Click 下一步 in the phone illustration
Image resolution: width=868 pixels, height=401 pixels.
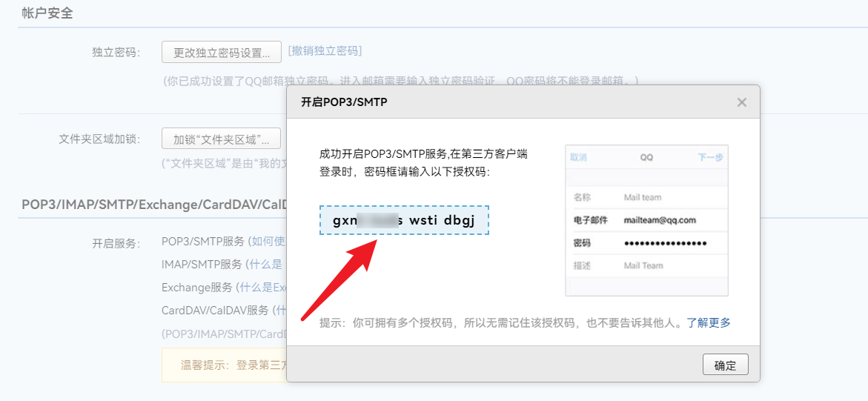pos(710,157)
